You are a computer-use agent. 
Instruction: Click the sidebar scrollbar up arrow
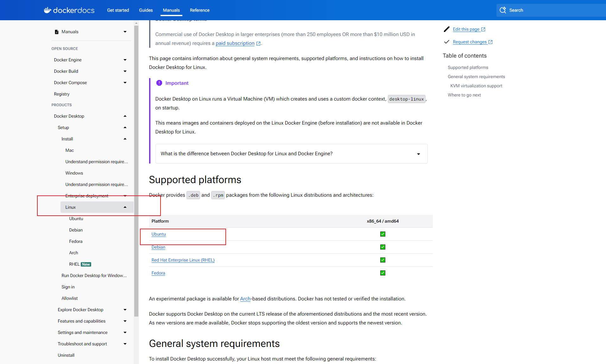pos(136,23)
